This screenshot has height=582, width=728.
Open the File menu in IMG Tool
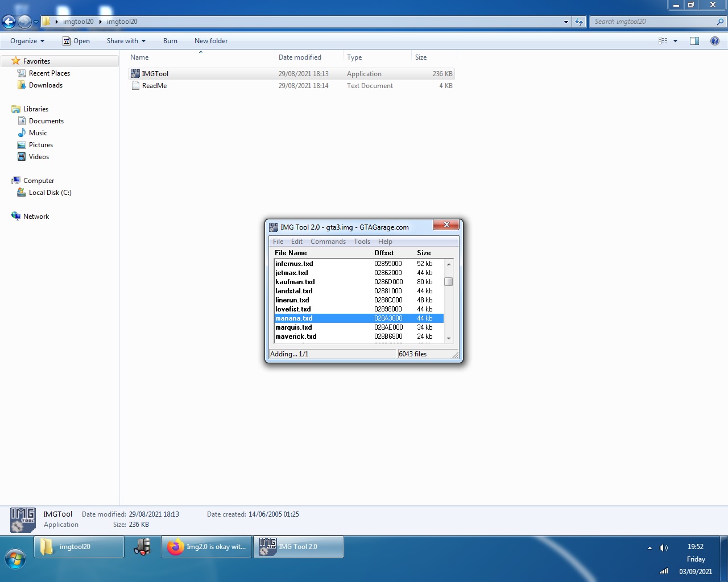coord(278,242)
